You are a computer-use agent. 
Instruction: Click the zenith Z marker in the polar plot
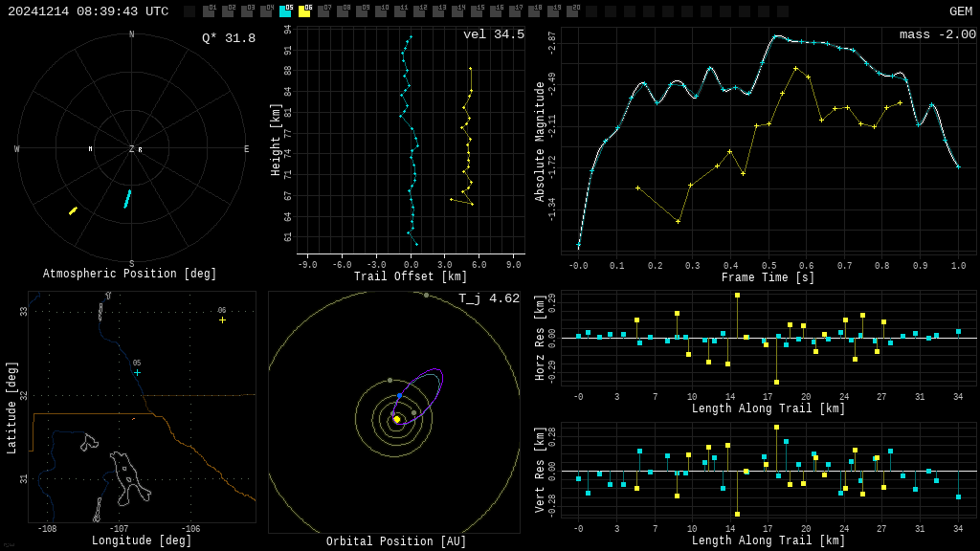click(x=132, y=149)
